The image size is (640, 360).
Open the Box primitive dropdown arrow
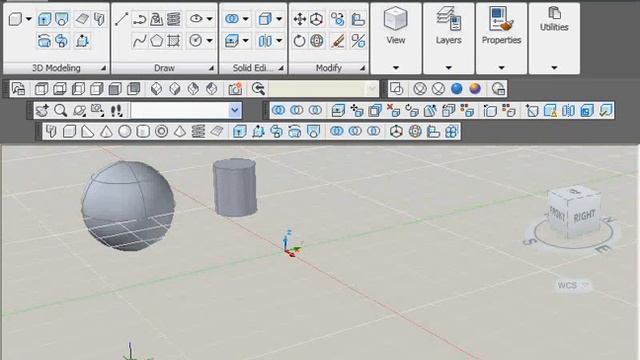pyautogui.click(x=29, y=19)
